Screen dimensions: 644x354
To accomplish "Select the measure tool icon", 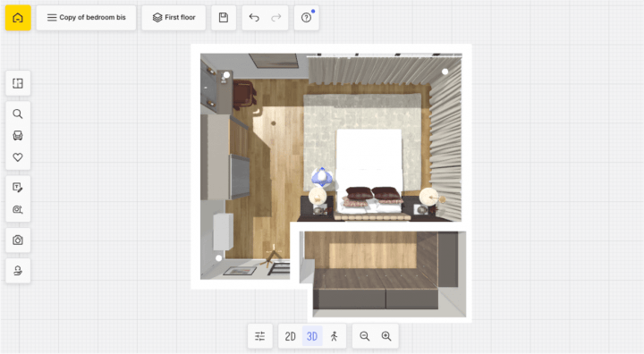I will pyautogui.click(x=18, y=209).
